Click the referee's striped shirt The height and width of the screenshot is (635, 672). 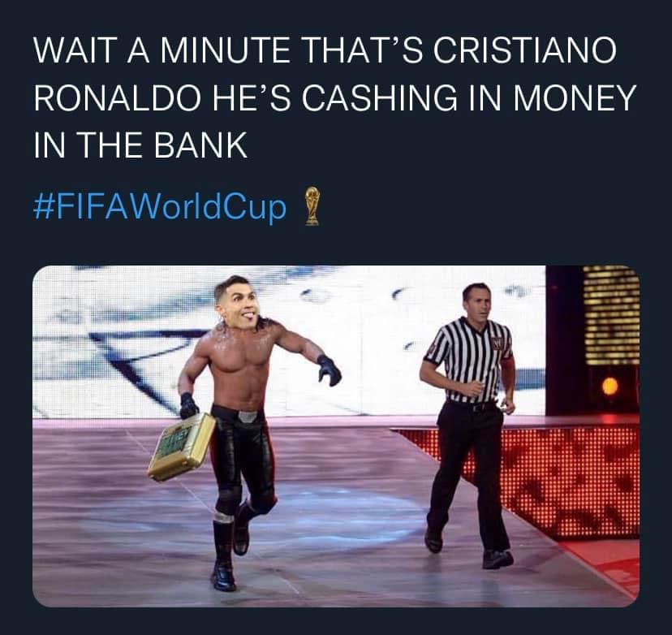click(x=471, y=361)
